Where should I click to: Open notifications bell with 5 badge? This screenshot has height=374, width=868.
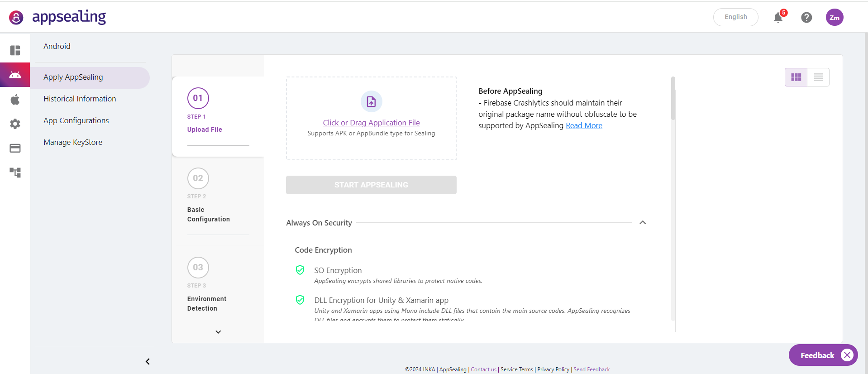[778, 17]
